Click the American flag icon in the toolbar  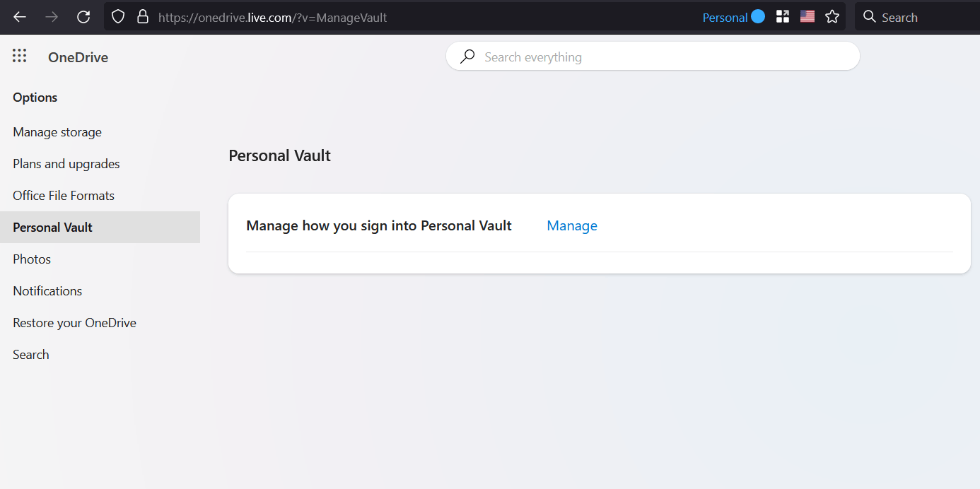[807, 16]
